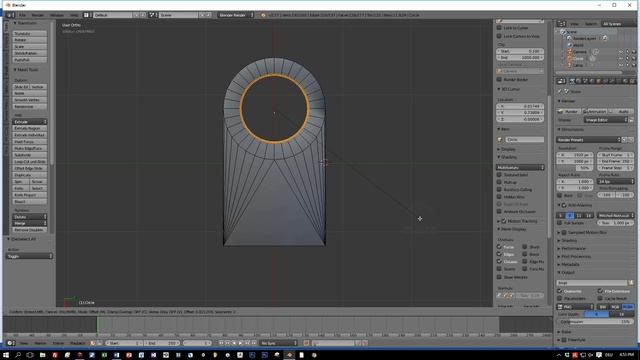Screen dimensions: 640x360
Task: Click the timeline editor type icon
Action: pos(11,343)
